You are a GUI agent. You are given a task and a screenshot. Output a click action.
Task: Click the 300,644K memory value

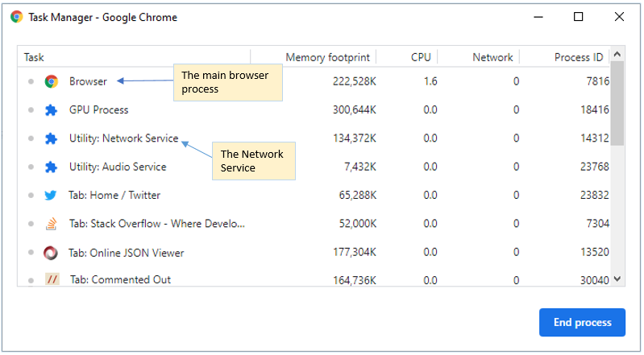coord(354,109)
